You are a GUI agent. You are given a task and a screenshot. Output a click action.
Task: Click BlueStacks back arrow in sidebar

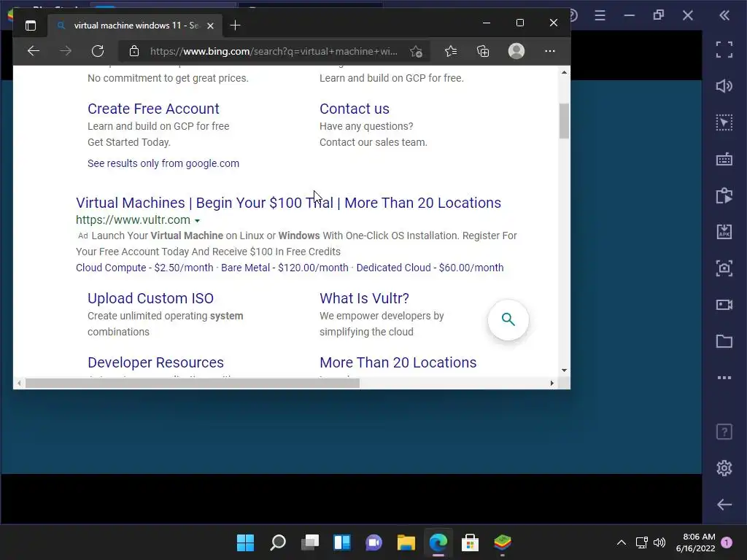click(724, 505)
